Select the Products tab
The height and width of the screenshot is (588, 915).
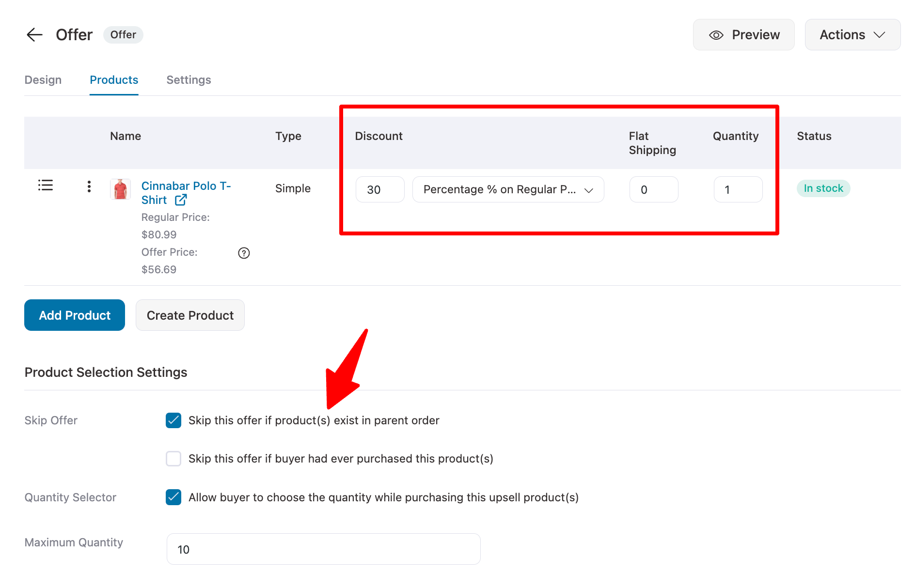114,80
